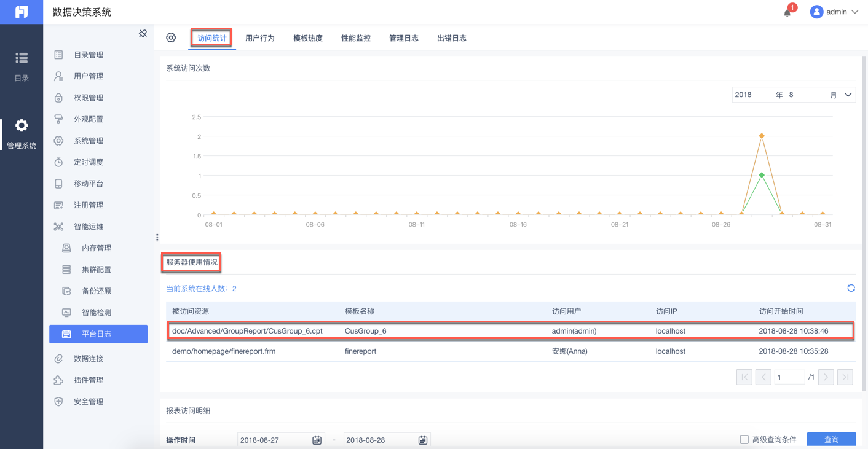Unpin the sidebar with the pin icon
Image resolution: width=868 pixels, height=449 pixels.
point(143,34)
